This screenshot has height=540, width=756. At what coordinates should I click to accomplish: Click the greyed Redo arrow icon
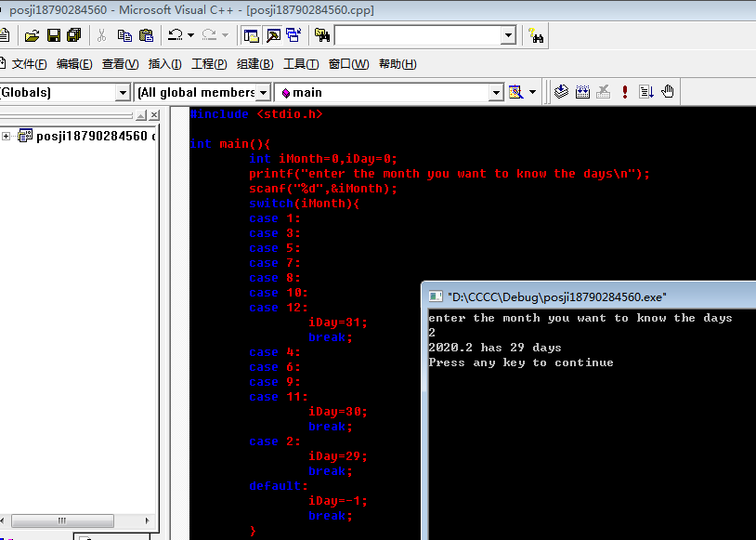click(209, 35)
